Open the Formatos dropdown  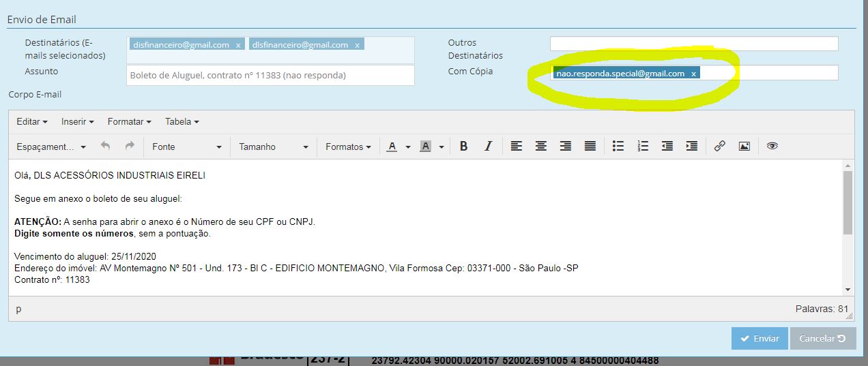[x=348, y=147]
